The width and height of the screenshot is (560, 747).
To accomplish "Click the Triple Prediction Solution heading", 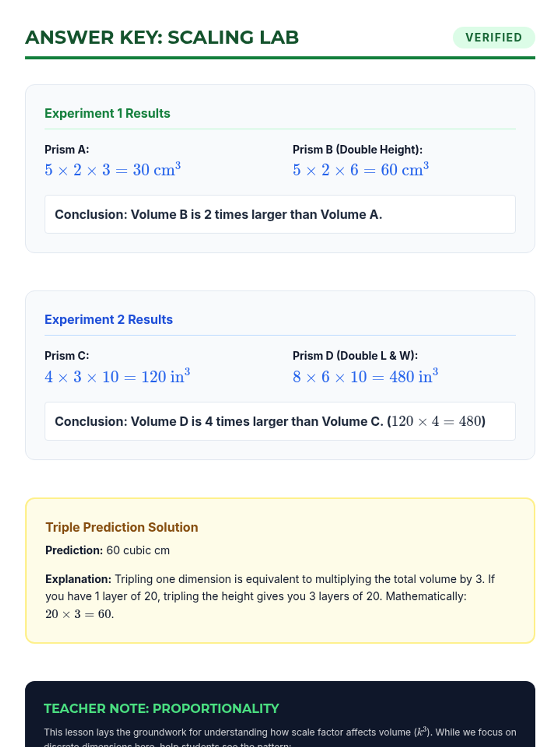I will 122,527.
